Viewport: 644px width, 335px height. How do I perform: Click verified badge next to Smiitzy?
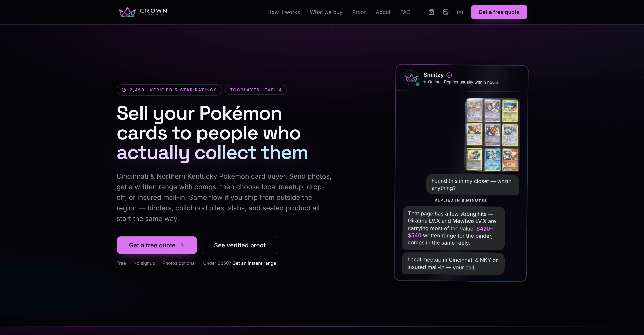[449, 75]
